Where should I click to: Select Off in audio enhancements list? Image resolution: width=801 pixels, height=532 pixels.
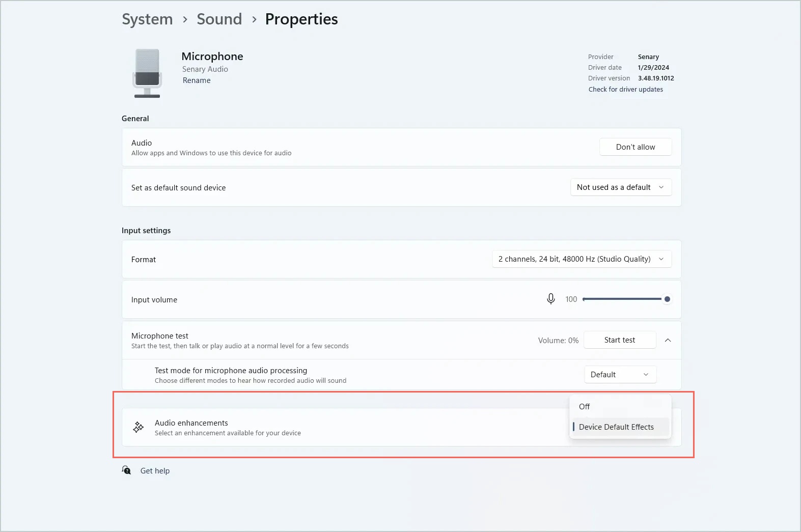585,407
